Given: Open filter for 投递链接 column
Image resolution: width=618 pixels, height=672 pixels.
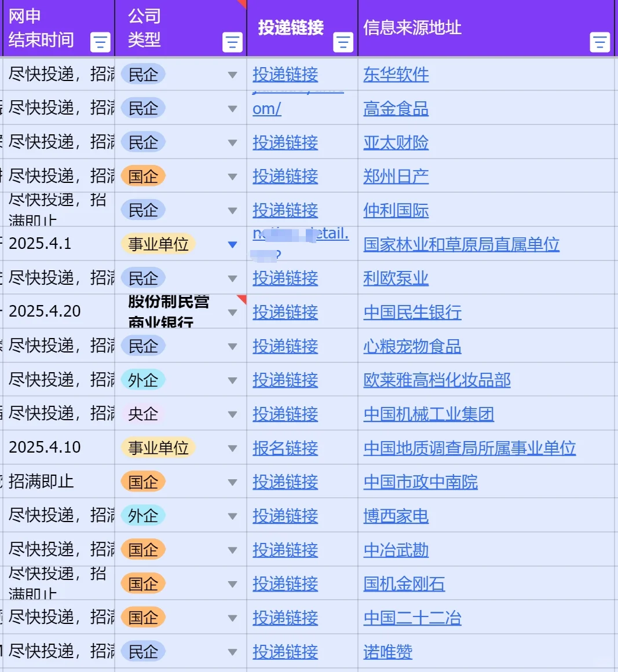Looking at the screenshot, I should coord(343,42).
